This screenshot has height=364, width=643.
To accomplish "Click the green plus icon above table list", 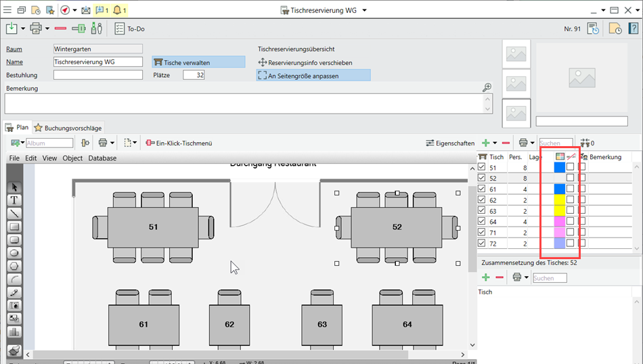I will (485, 143).
